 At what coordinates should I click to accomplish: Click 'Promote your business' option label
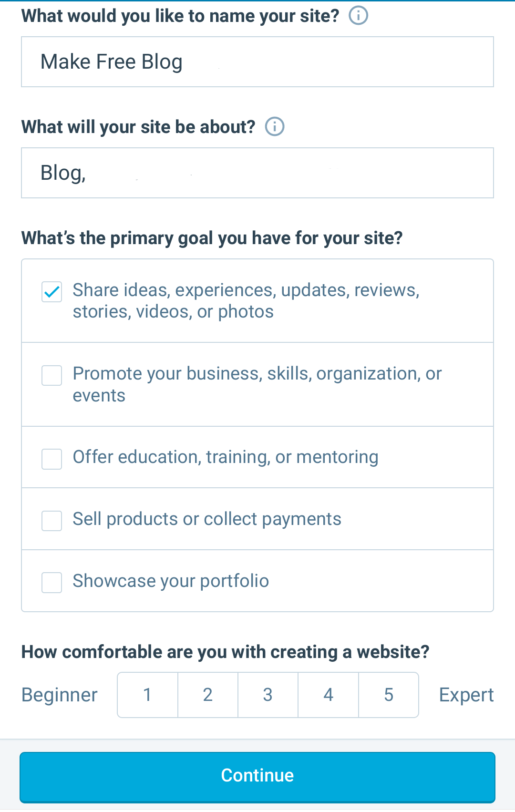tap(257, 384)
